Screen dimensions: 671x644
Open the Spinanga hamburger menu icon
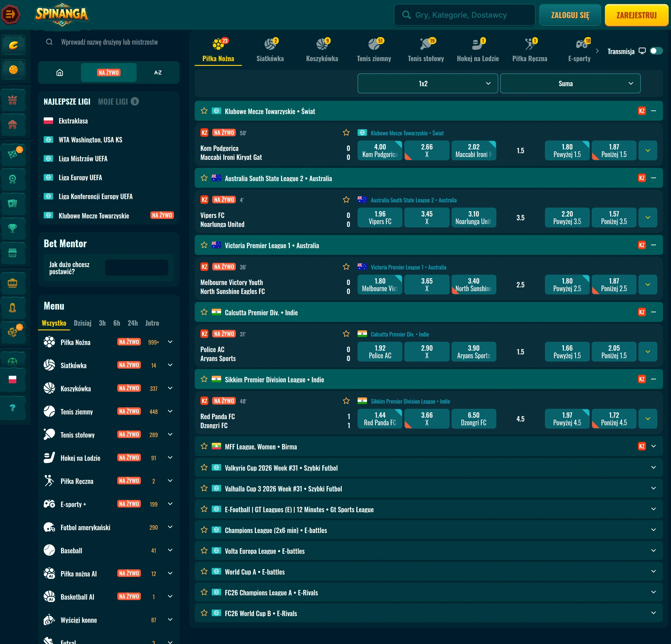(x=11, y=15)
